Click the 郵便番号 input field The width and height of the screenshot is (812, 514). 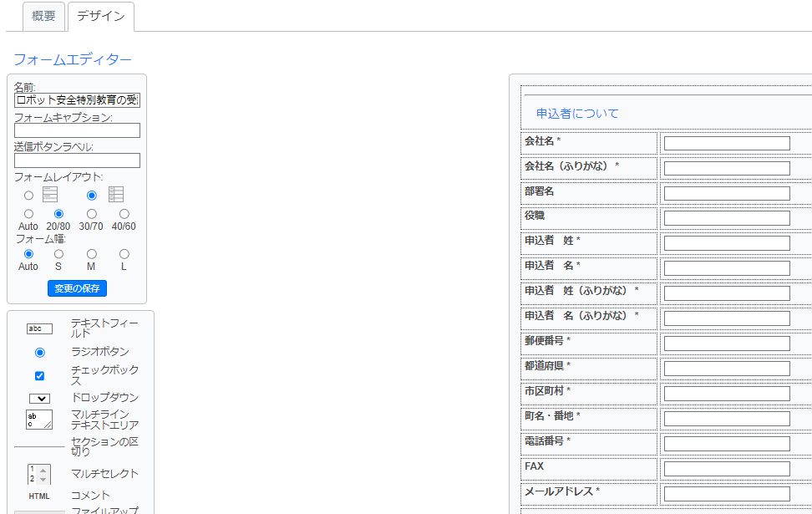click(727, 344)
